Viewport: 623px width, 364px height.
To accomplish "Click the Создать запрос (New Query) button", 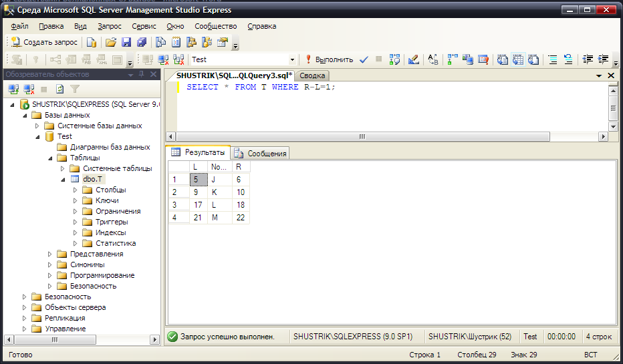I will pyautogui.click(x=44, y=42).
